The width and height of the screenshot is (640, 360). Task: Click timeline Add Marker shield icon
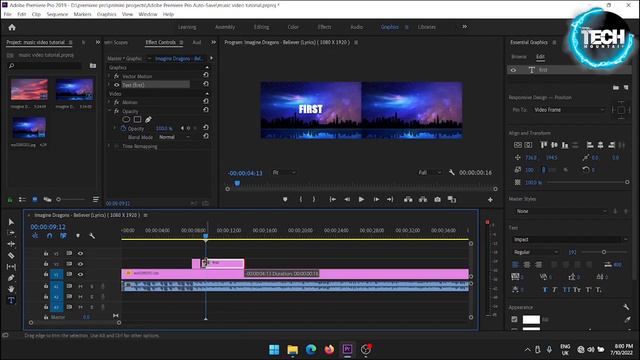click(78, 236)
